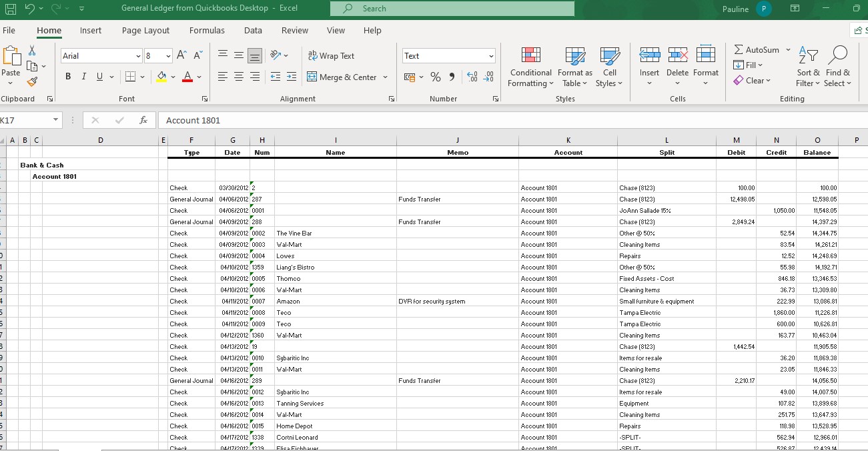
Task: Increase font size with large A icon
Action: click(183, 56)
